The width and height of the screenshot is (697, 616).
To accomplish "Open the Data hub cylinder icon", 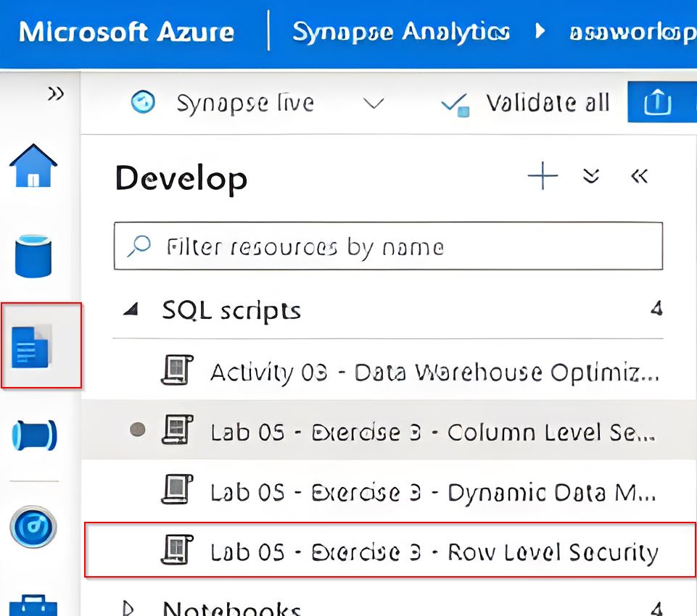I will point(33,256).
